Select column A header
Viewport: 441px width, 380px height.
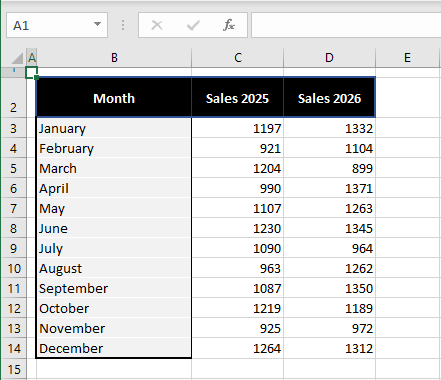point(32,58)
